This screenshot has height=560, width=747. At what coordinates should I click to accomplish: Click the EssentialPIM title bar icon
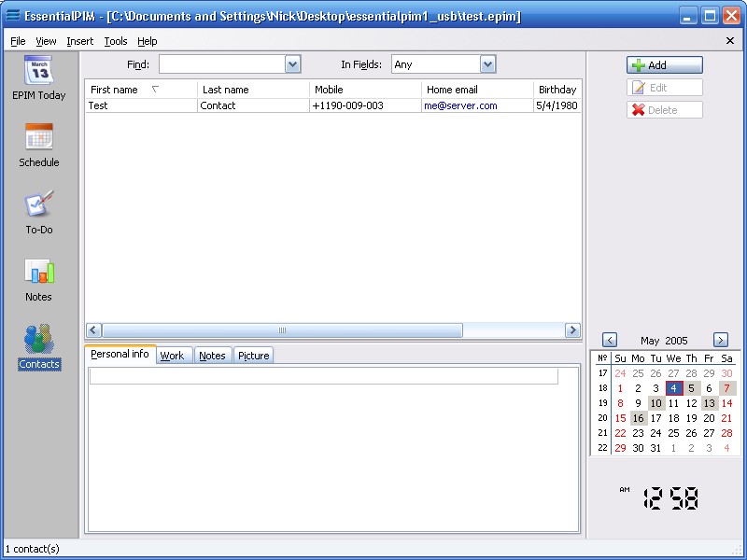click(x=12, y=15)
